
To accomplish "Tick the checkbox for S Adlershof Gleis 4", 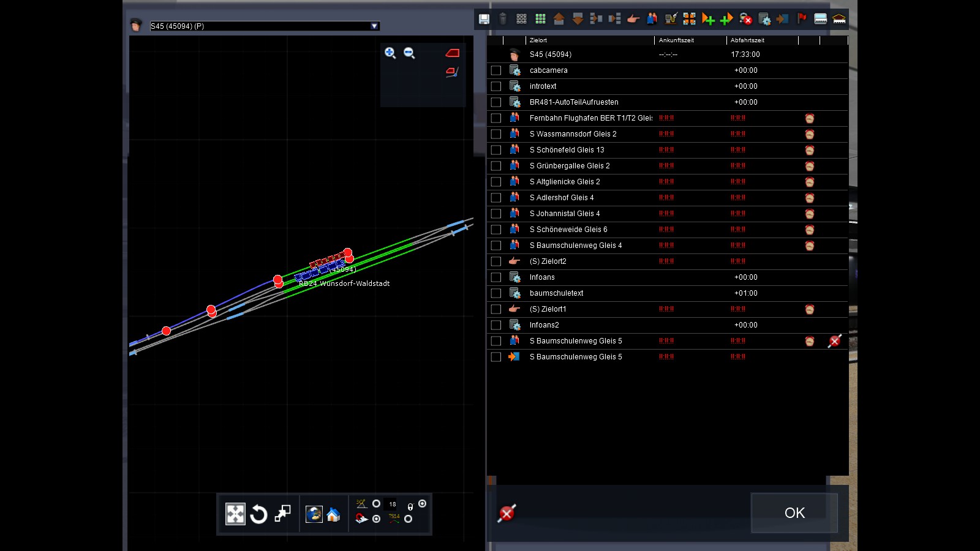I will (x=496, y=198).
